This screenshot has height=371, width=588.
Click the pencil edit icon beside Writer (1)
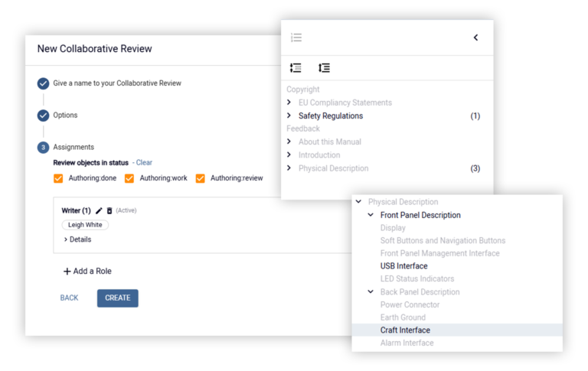(x=99, y=210)
